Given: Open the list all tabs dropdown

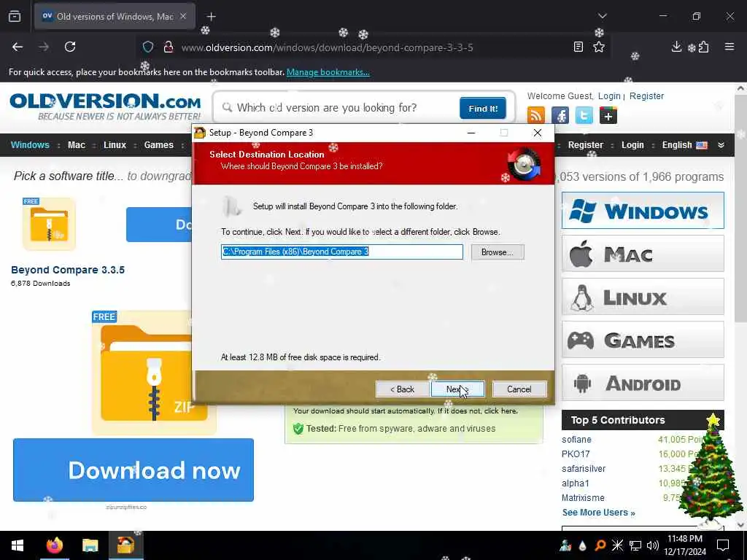Looking at the screenshot, I should 602,16.
